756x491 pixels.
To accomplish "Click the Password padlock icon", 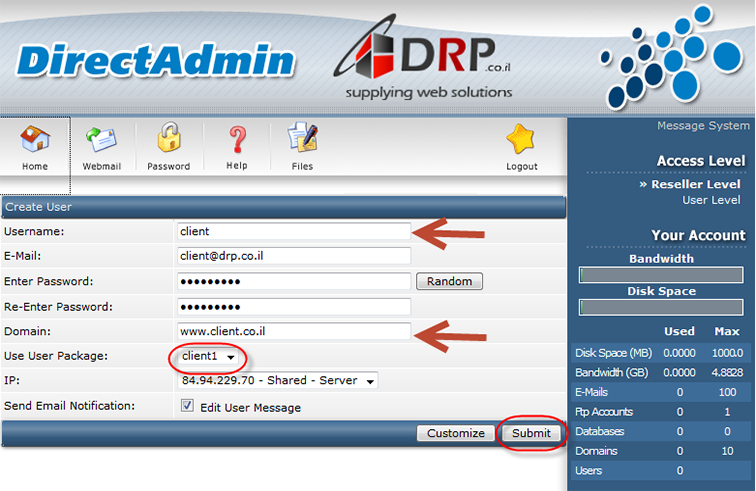I will pos(168,139).
